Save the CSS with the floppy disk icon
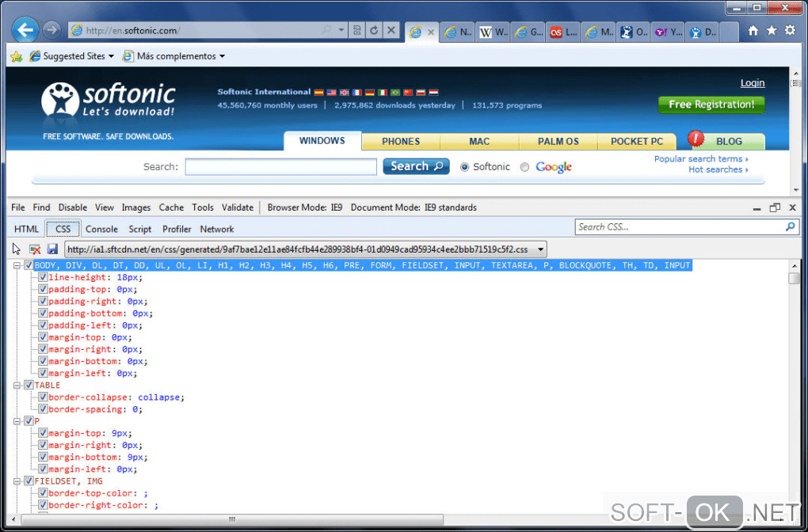The image size is (808, 532). 52,249
